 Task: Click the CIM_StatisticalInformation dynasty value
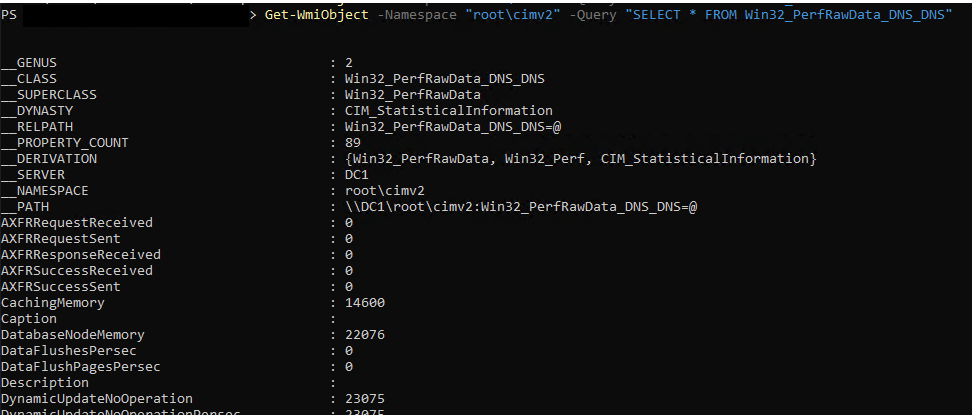pyautogui.click(x=449, y=111)
